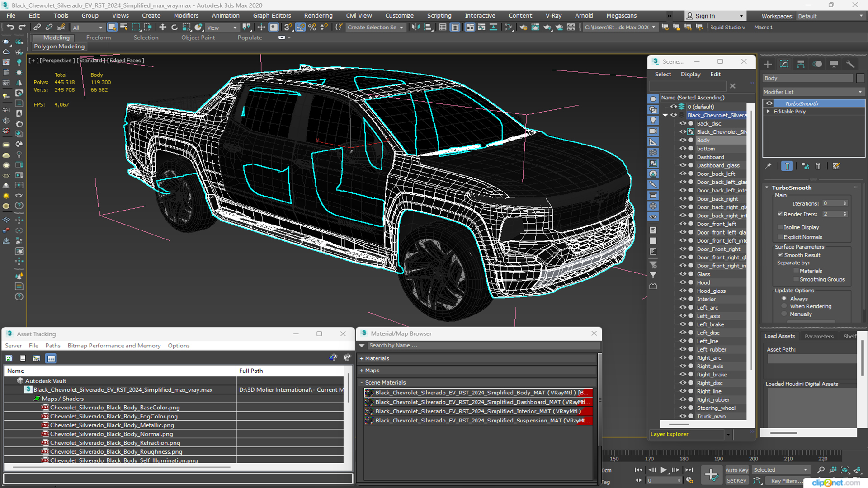Click the Undo arrow in main toolbar
Screen dimensions: 868x488
click(x=10, y=27)
